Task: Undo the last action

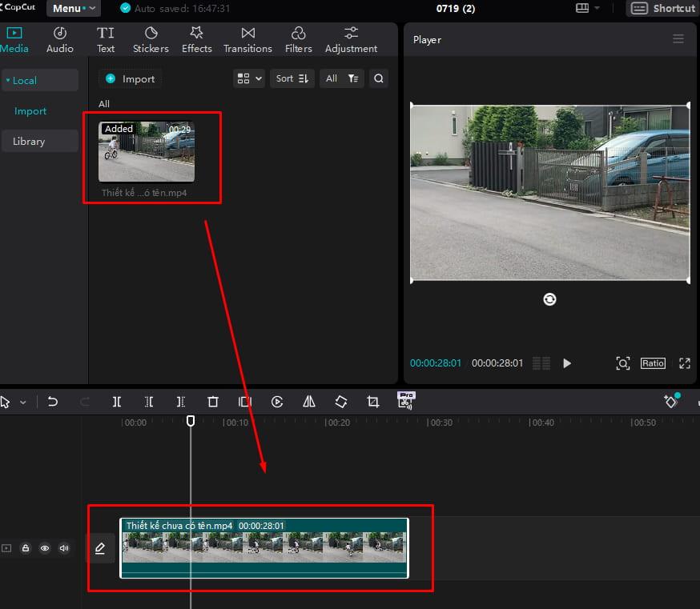Action: pyautogui.click(x=54, y=402)
